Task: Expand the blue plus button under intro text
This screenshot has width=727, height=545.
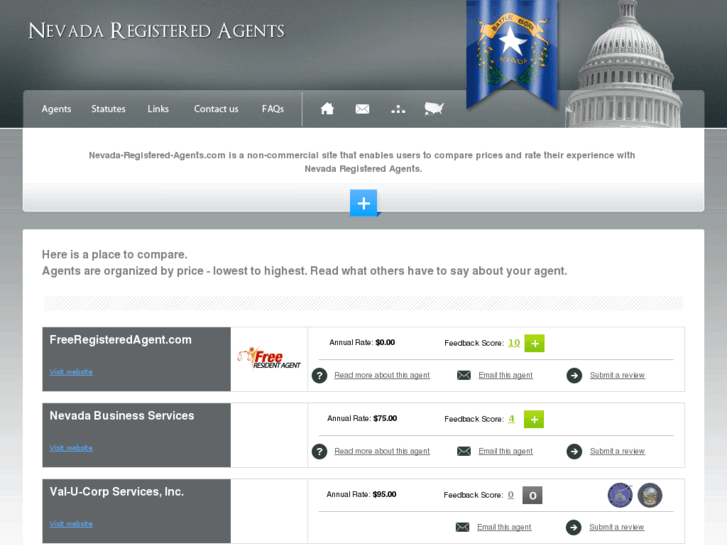Action: coord(364,203)
